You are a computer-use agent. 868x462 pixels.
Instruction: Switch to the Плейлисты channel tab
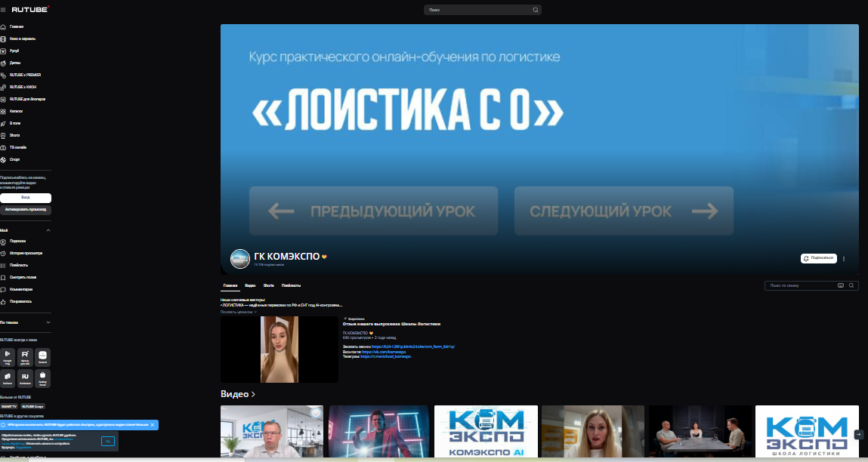pos(291,285)
